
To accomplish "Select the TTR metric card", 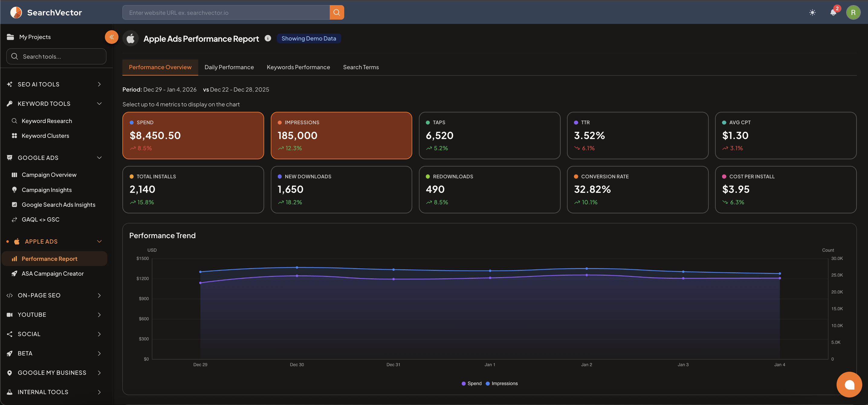I will pyautogui.click(x=637, y=135).
